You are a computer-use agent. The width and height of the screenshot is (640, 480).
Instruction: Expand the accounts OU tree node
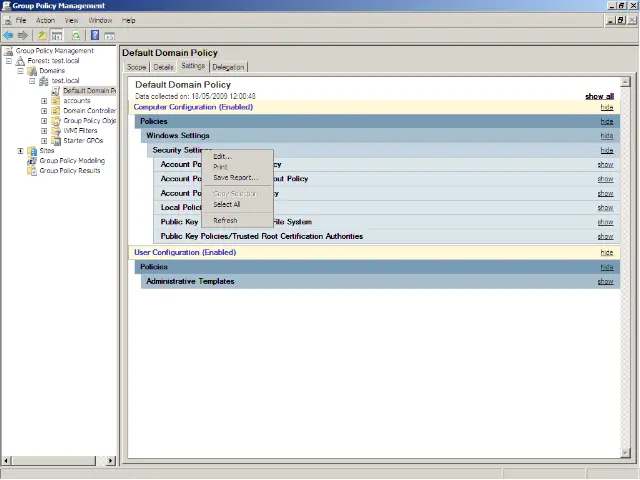pos(44,101)
